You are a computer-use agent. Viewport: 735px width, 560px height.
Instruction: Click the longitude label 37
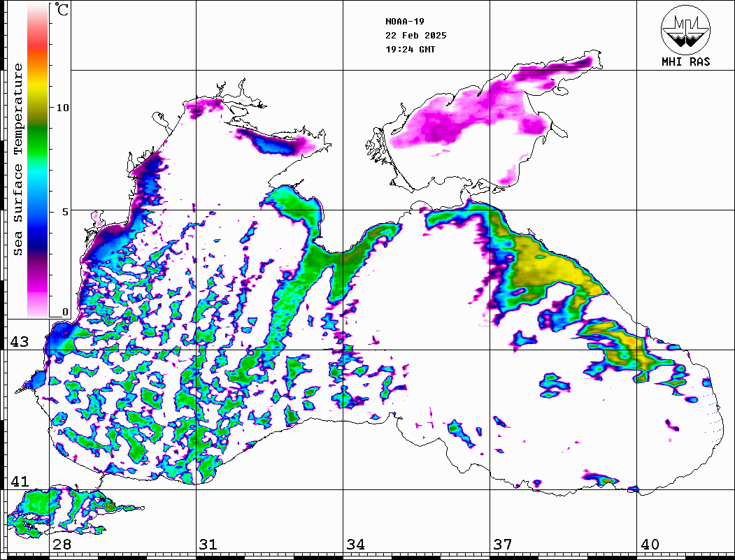point(503,545)
